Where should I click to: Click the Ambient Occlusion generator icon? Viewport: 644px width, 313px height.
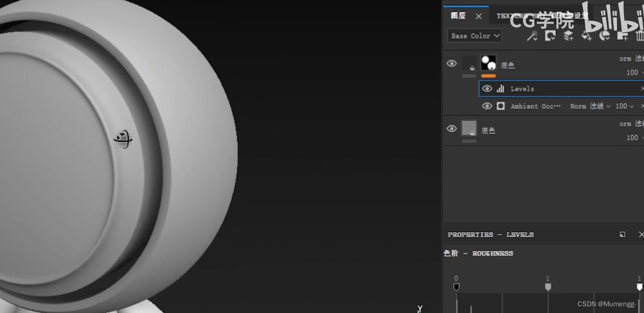[x=500, y=106]
